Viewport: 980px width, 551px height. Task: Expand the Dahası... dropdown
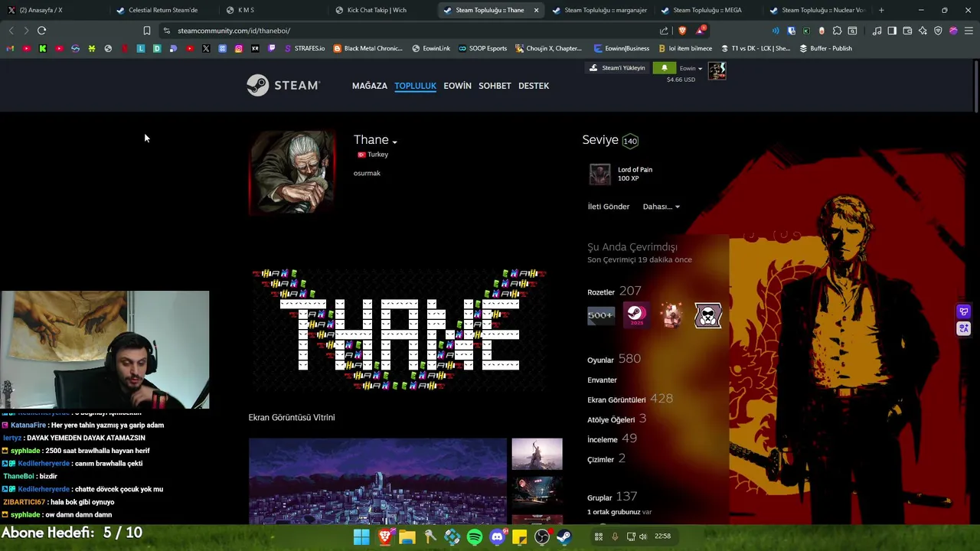click(x=661, y=207)
